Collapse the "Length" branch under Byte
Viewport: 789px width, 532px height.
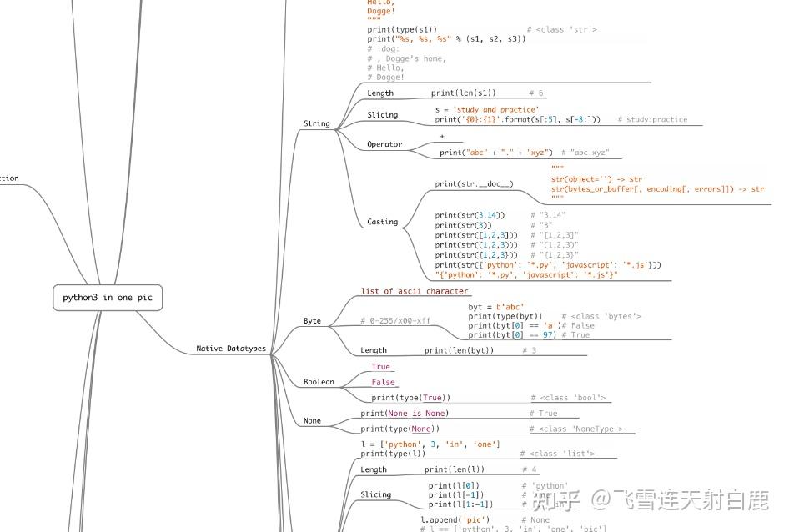[373, 349]
